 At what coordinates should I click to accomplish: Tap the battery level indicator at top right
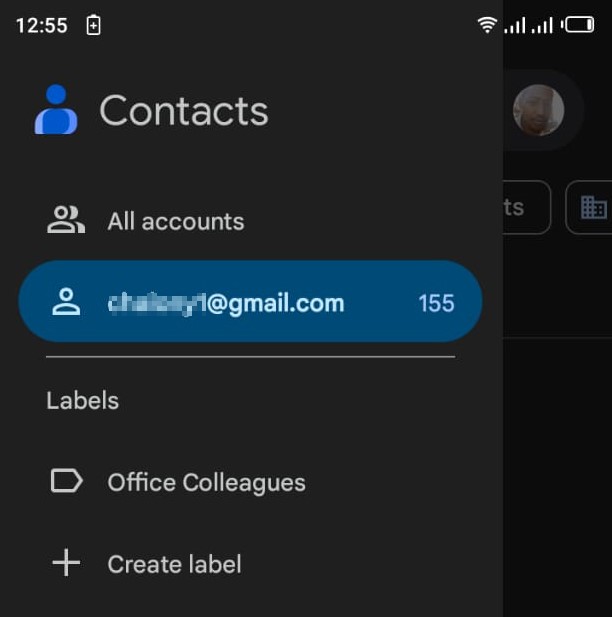point(578,25)
